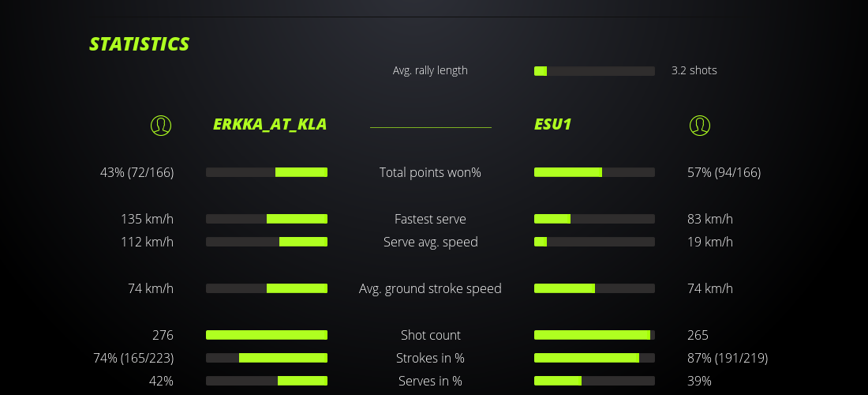The width and height of the screenshot is (868, 395).
Task: Click the 87% (191/219) strokes value
Action: click(728, 358)
